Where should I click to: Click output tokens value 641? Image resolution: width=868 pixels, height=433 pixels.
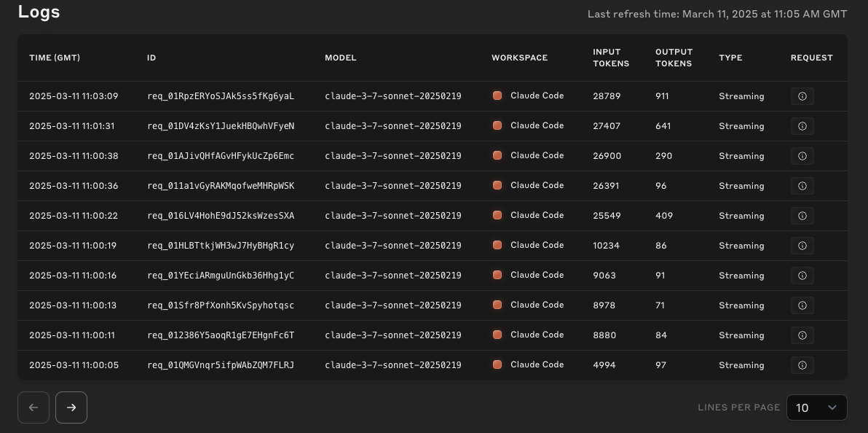coord(663,126)
